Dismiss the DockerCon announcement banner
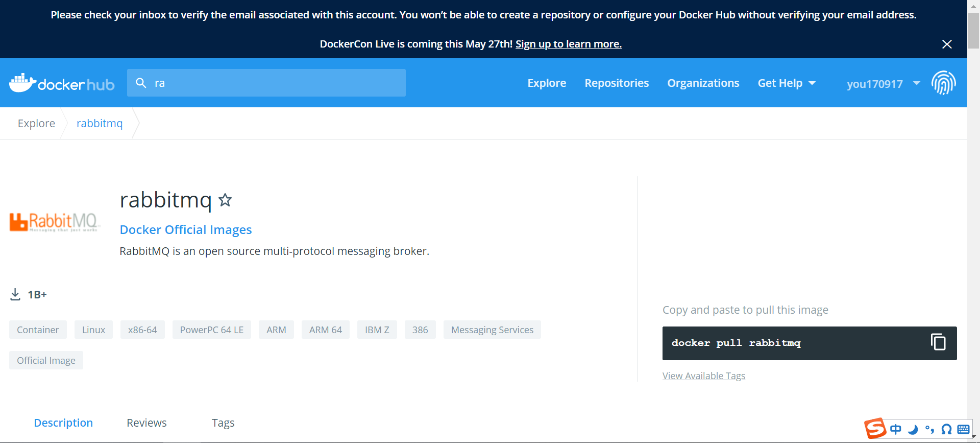The image size is (980, 443). coord(947,44)
